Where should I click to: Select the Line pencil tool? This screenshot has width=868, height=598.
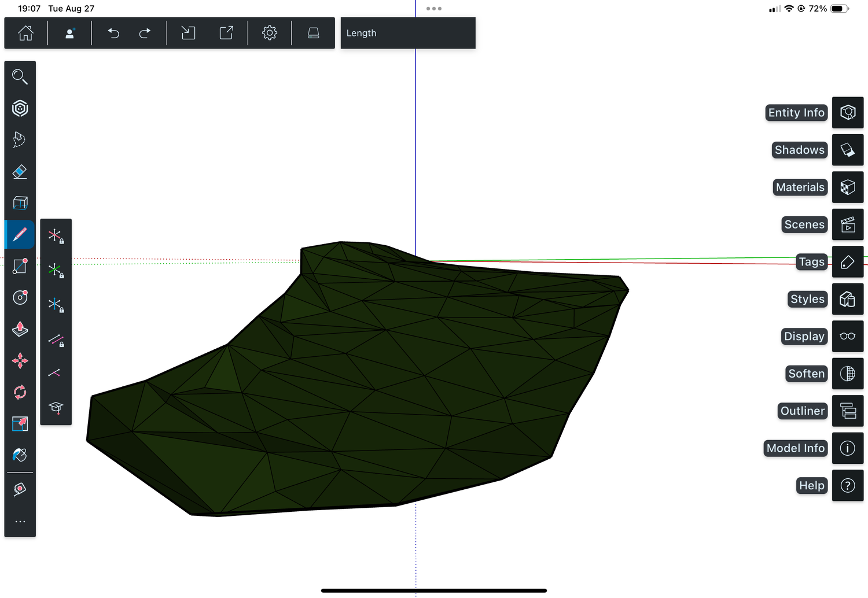(x=20, y=234)
